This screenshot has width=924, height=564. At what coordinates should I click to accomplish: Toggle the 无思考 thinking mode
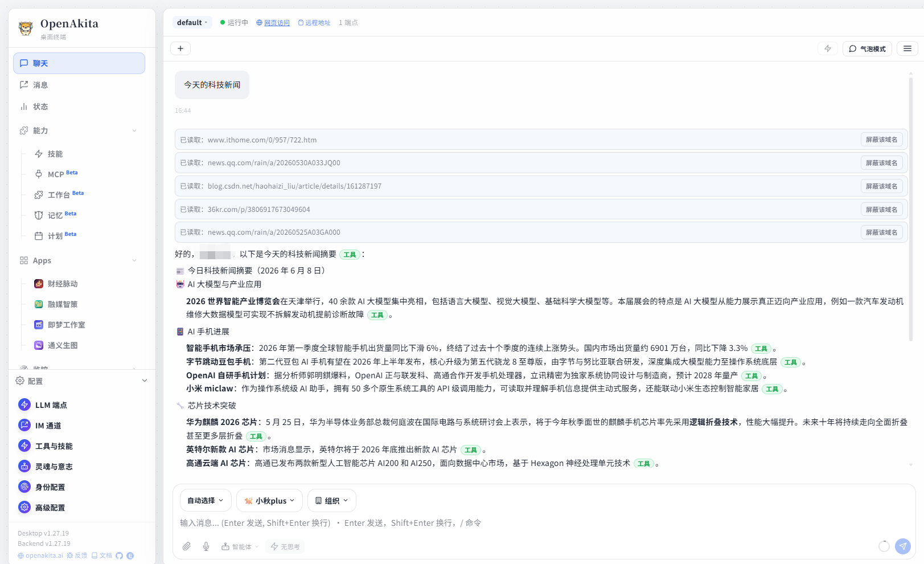(x=285, y=546)
